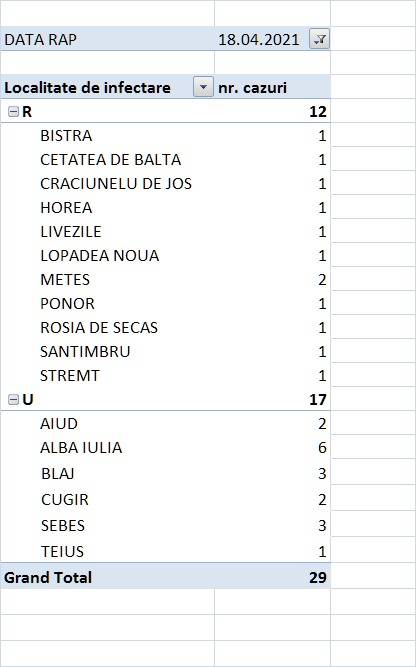
Task: Open the DATA RAP filter icon
Action: (x=319, y=40)
